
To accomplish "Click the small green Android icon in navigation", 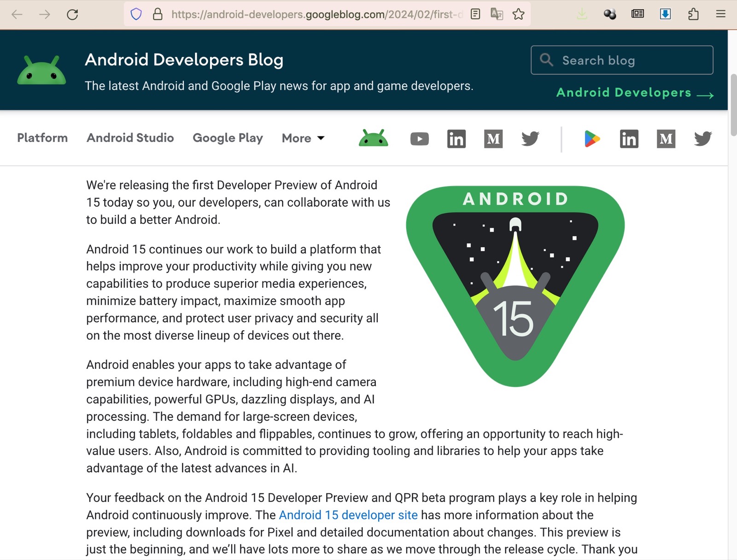I will pyautogui.click(x=374, y=138).
